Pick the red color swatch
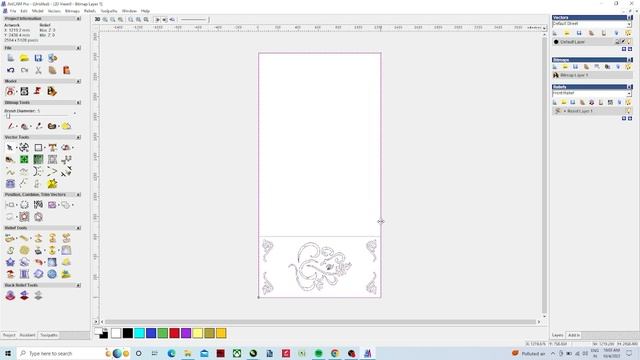Image resolution: width=640 pixels, height=360 pixels. point(174,333)
